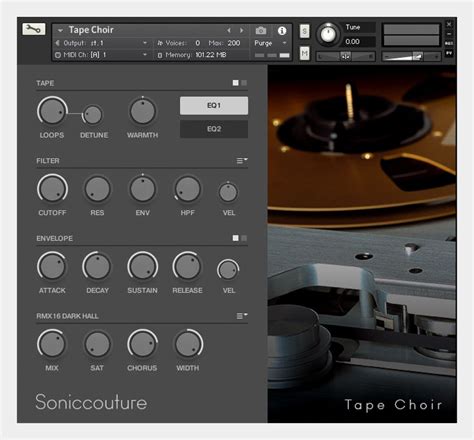The height and width of the screenshot is (440, 474).
Task: Click the Soniccouture logo text
Action: (91, 402)
